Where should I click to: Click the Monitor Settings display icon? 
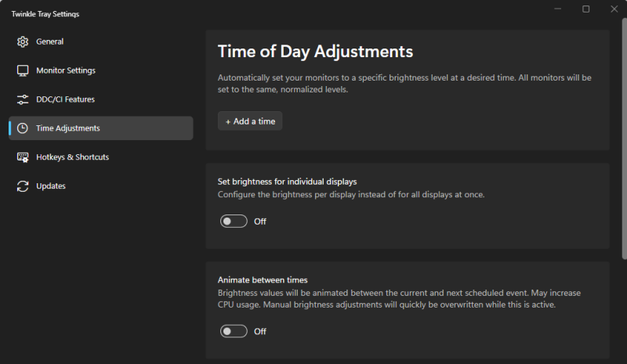pos(23,70)
